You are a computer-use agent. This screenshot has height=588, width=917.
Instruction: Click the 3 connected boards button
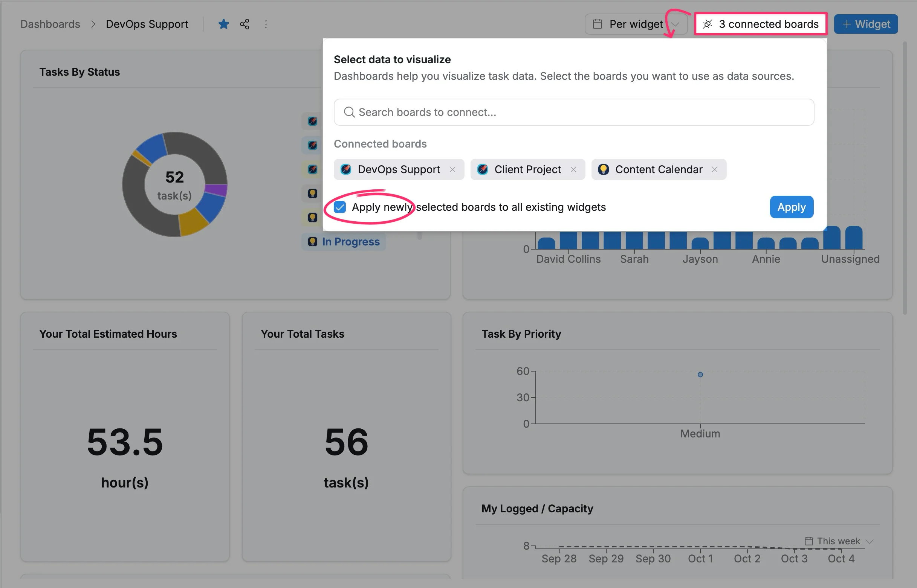[760, 24]
